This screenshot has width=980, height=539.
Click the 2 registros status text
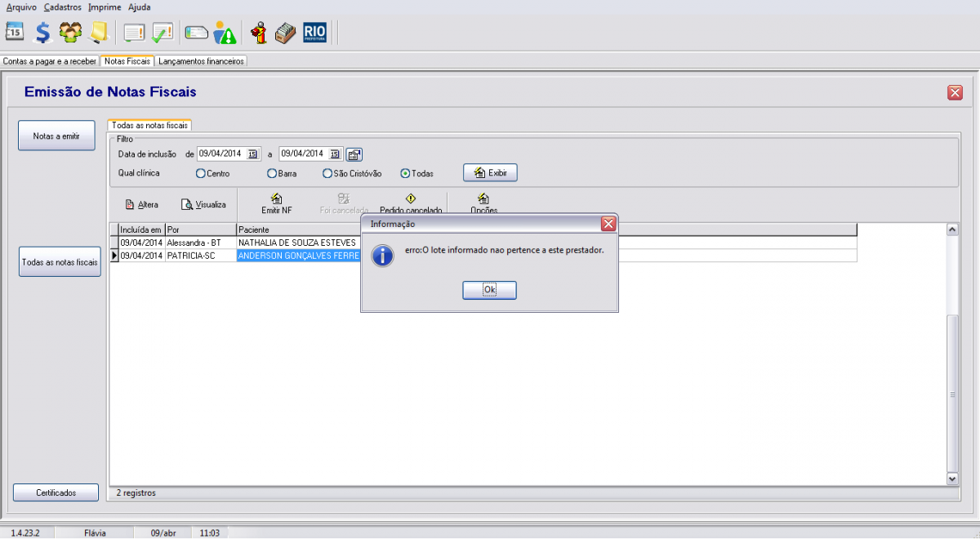(136, 493)
